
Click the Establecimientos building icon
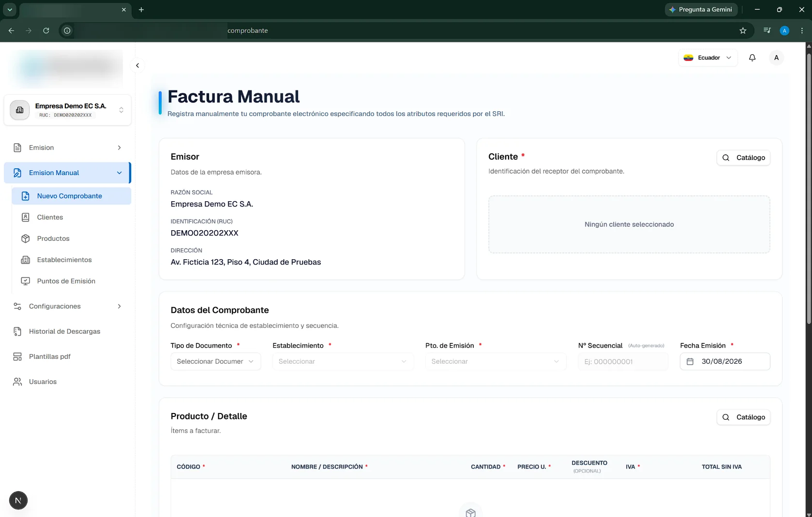tap(26, 260)
